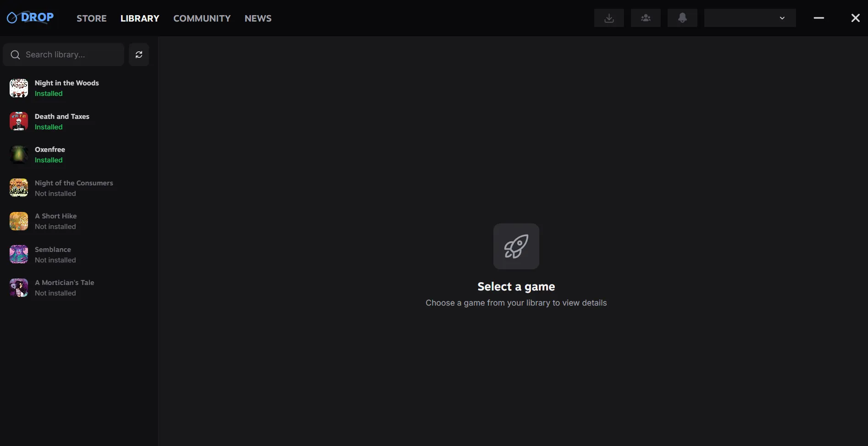Select the Library tab

click(x=140, y=18)
